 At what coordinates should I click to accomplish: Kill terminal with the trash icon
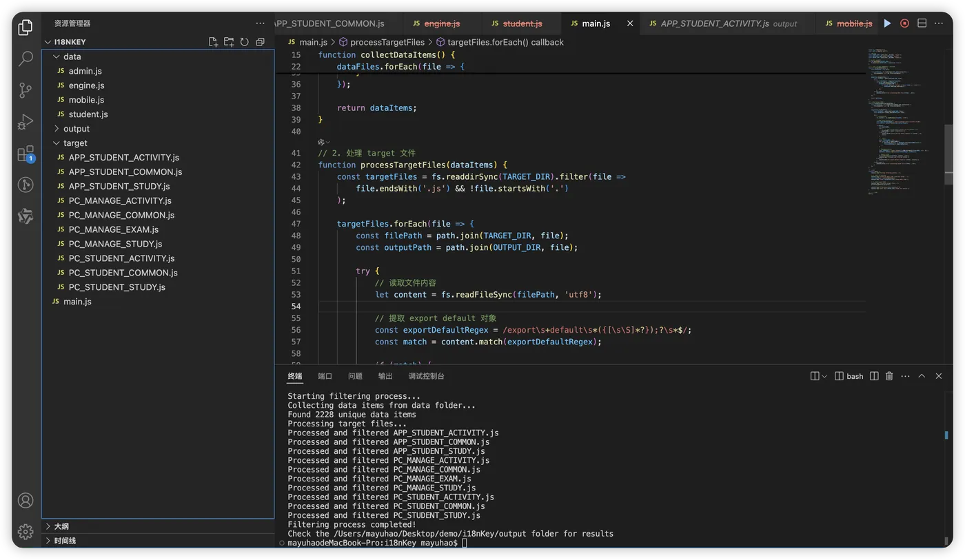click(x=889, y=376)
